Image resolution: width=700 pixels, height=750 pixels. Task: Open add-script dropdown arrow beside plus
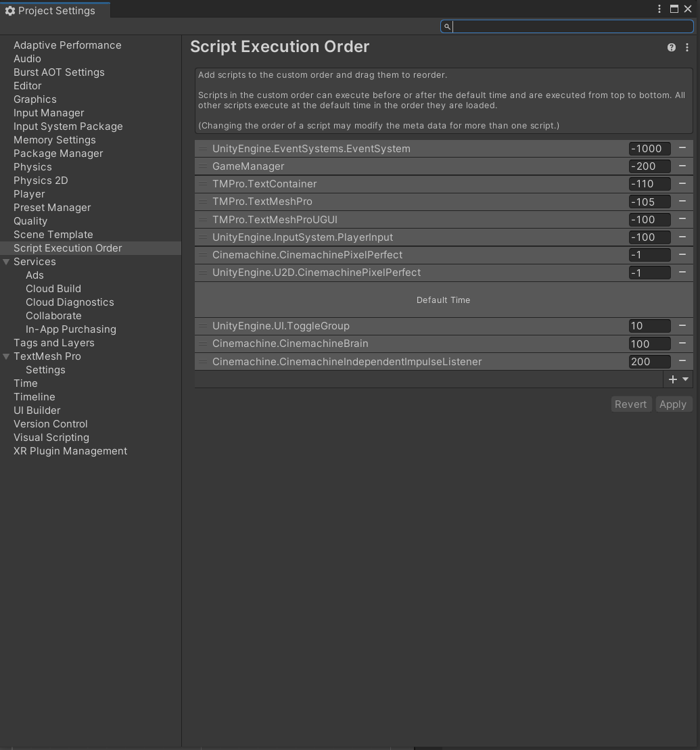[686, 379]
